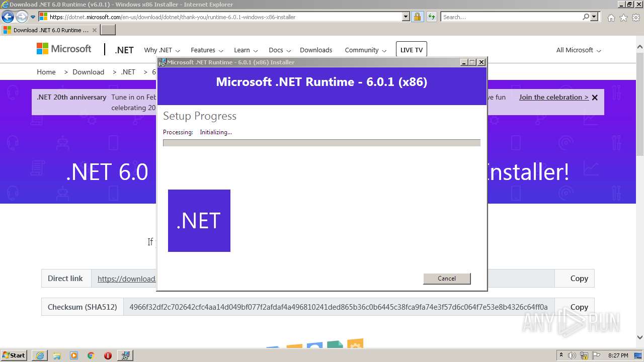Go to .NET breadcrumb link
The width and height of the screenshot is (644, 362).
point(128,72)
